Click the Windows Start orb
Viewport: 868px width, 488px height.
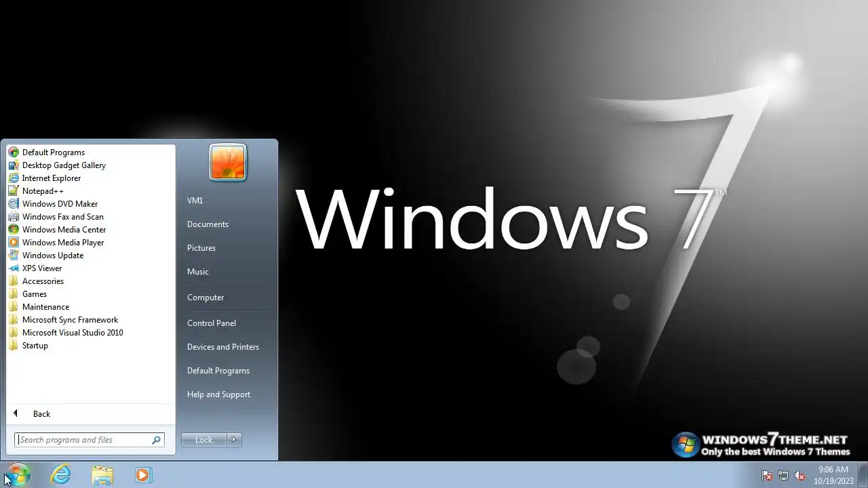coord(17,474)
